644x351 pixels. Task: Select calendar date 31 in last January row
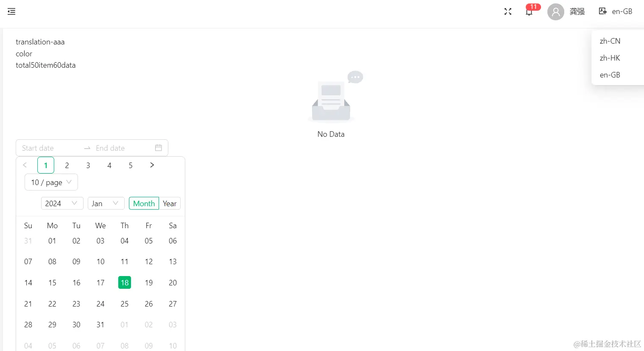point(100,324)
